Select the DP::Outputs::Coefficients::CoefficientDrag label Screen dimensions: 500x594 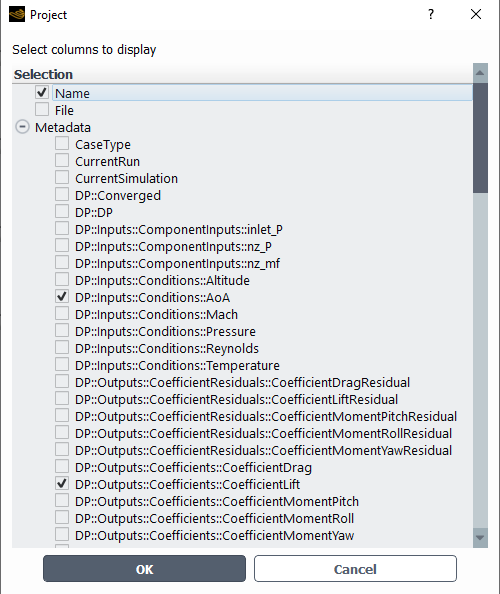[x=194, y=467]
